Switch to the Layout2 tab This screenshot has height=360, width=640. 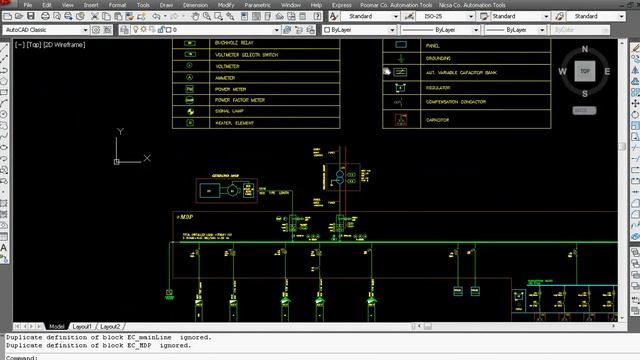[110, 327]
